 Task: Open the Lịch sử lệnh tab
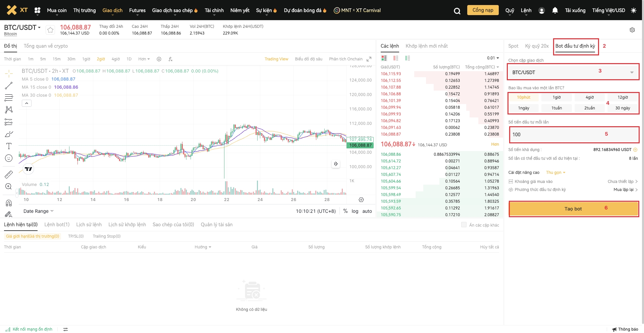pos(89,225)
